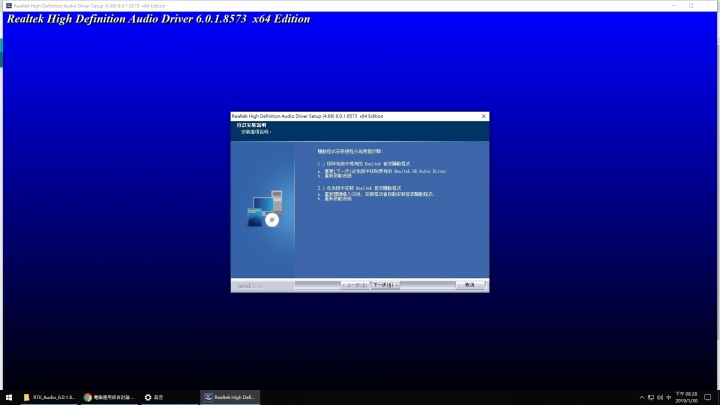Click the Back (上一步) button
This screenshot has height=405, width=720.
[354, 285]
